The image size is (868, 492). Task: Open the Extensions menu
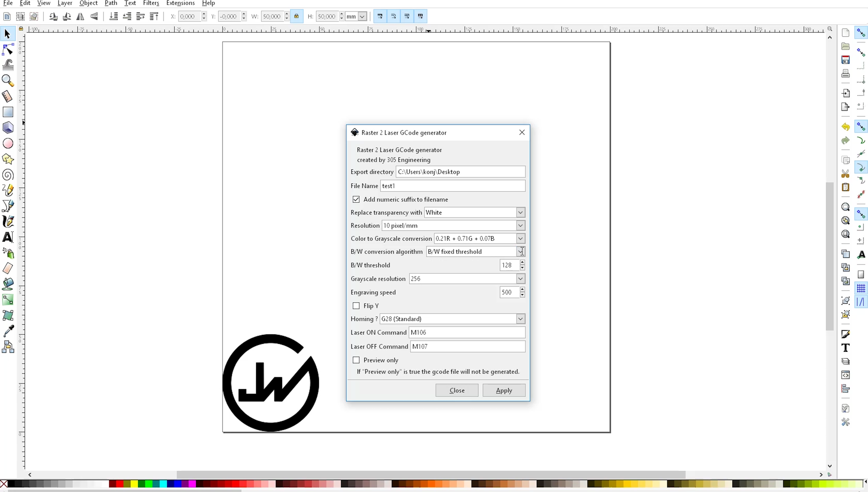tap(180, 3)
